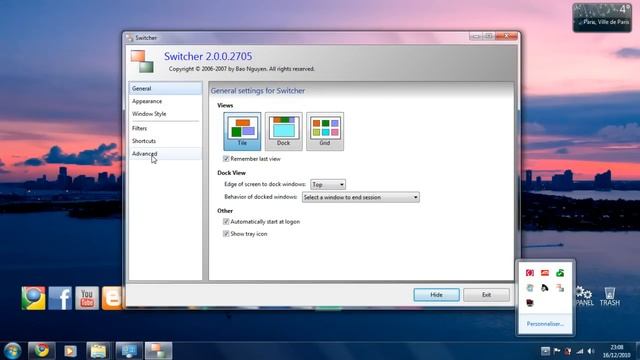This screenshot has width=640, height=360.
Task: Open the Filters settings section
Action: pyautogui.click(x=165, y=128)
